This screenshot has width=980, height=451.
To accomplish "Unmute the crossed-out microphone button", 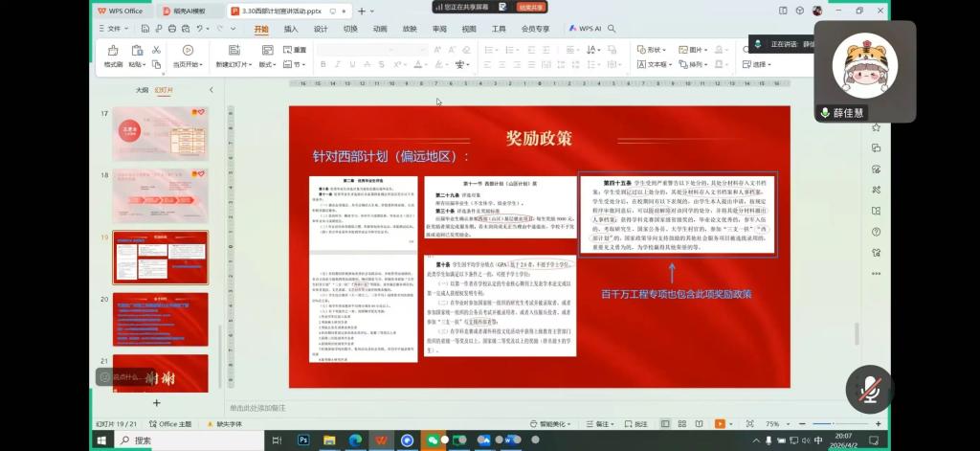I will 870,389.
